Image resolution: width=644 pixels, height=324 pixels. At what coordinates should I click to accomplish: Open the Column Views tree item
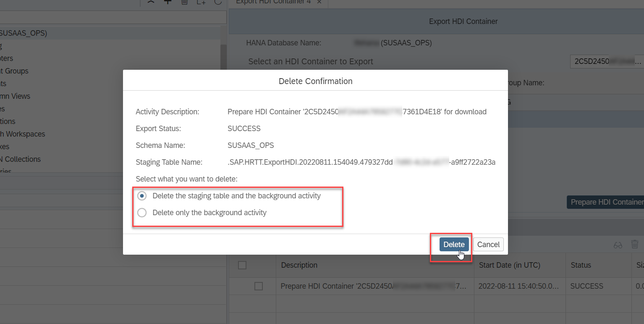pos(15,96)
